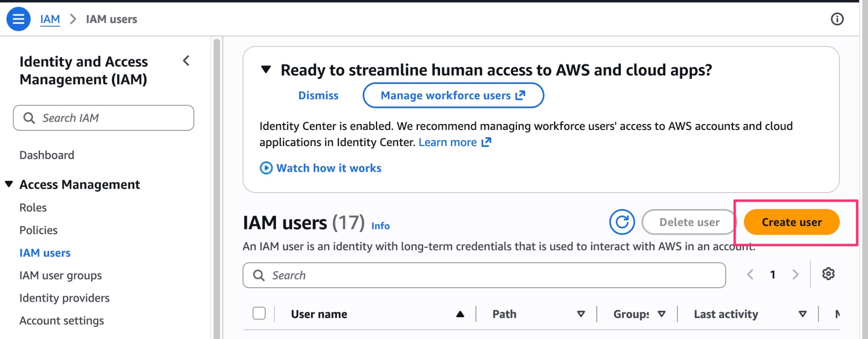Open Identity providers in the sidebar
This screenshot has height=339, width=868.
[65, 298]
